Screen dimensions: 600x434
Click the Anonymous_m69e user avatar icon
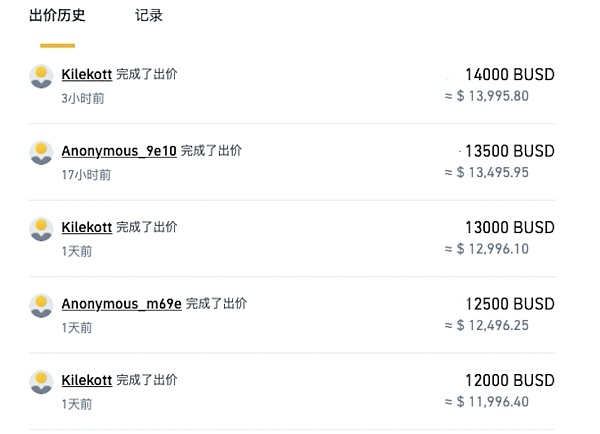[x=41, y=305]
